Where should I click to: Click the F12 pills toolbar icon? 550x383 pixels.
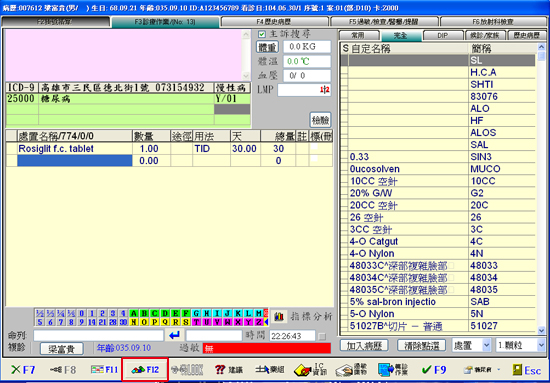pos(145,370)
